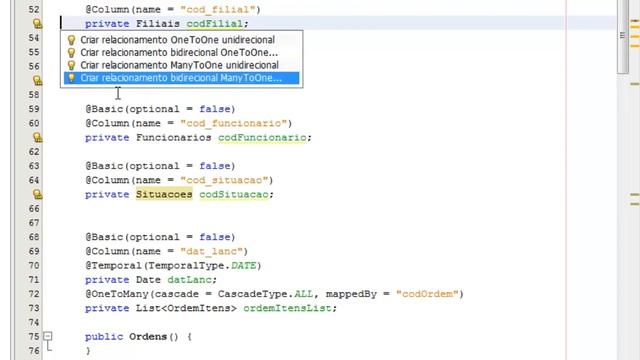The image size is (640, 360).
Task: Click the error stripe mark near the codSituacao line
Action: point(635,195)
